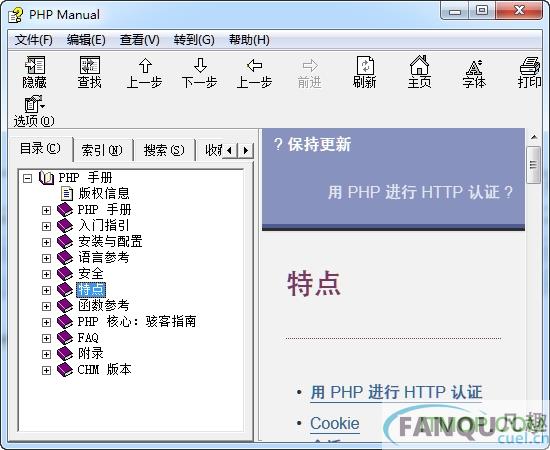Switch to the 搜索(S) tab

(164, 150)
